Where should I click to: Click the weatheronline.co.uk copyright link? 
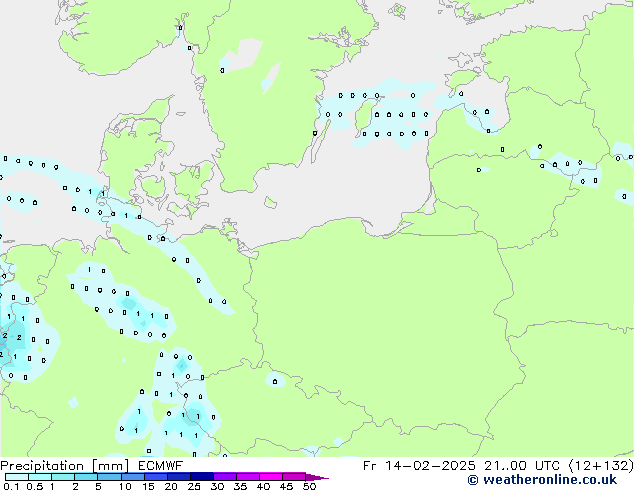[x=542, y=480]
